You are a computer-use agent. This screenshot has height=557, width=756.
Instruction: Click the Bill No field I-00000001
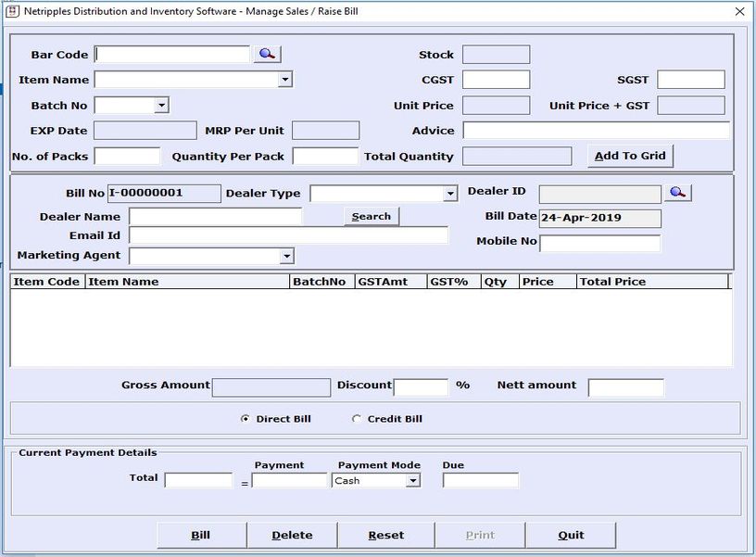[x=164, y=194]
